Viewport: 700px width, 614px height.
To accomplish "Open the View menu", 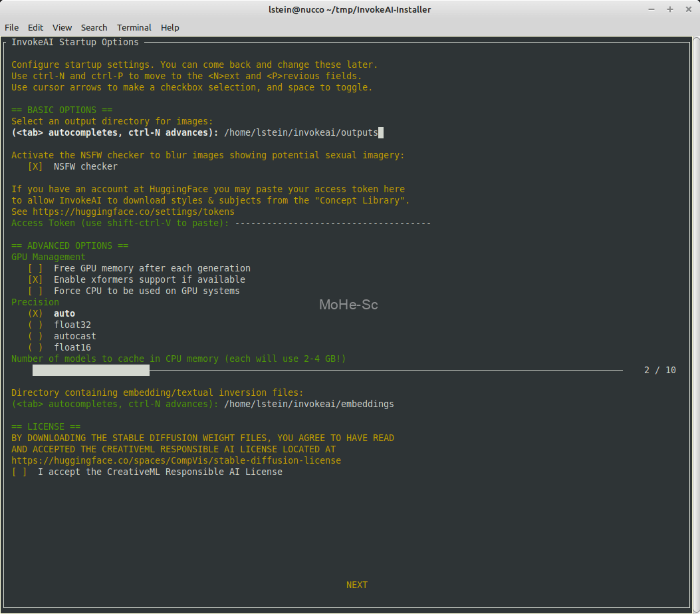I will pos(62,27).
